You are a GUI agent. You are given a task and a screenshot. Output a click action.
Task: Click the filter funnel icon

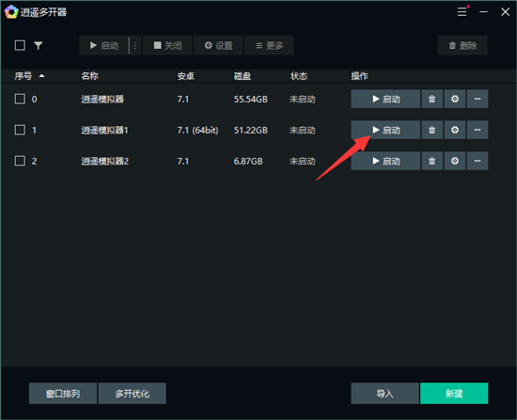point(39,45)
